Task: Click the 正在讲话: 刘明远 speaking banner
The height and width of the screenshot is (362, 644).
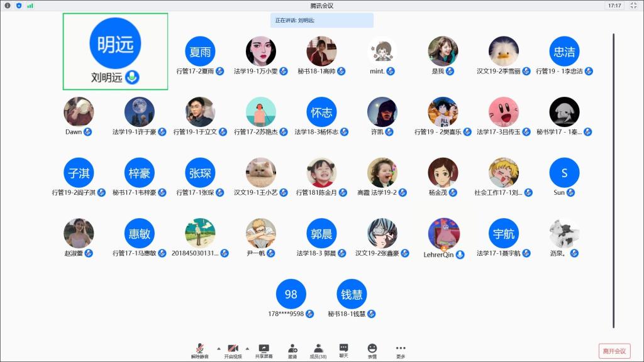Action: [x=322, y=20]
